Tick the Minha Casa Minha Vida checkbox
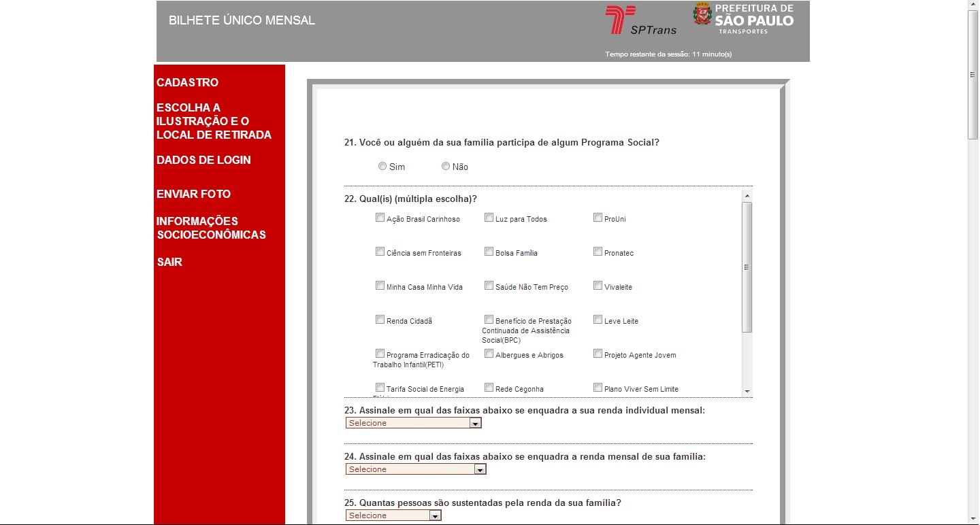Screen dimensions: 980x525 pyautogui.click(x=380, y=286)
